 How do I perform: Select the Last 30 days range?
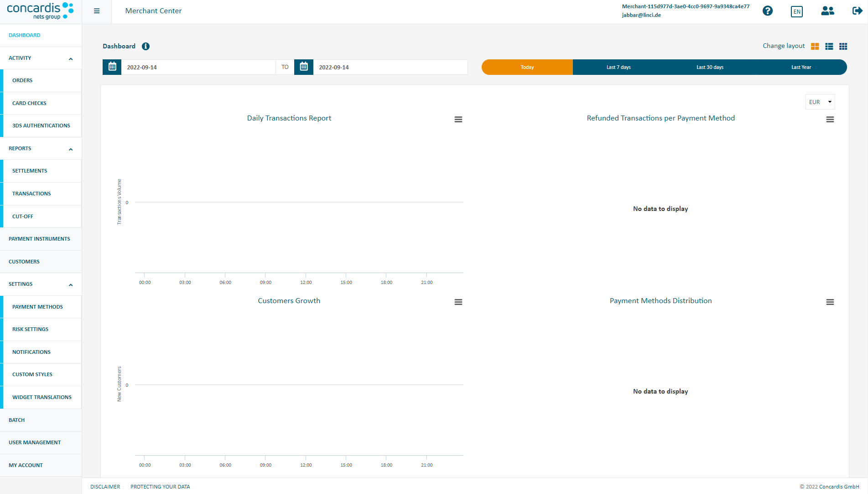coord(710,67)
